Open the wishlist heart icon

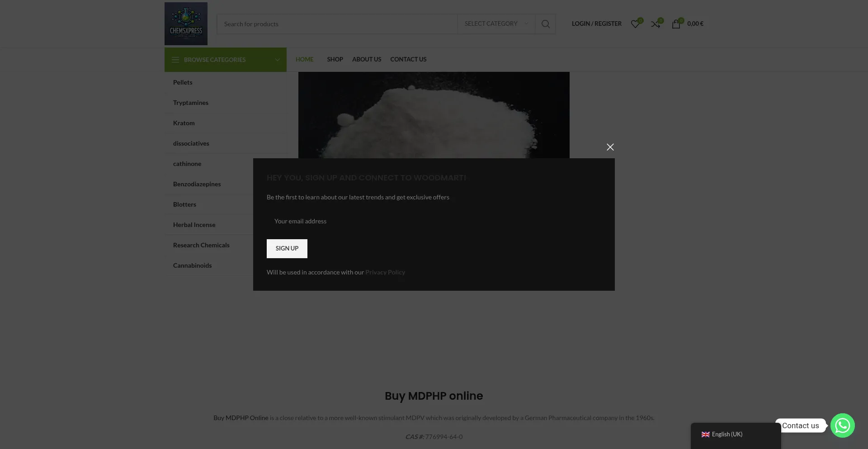point(635,24)
